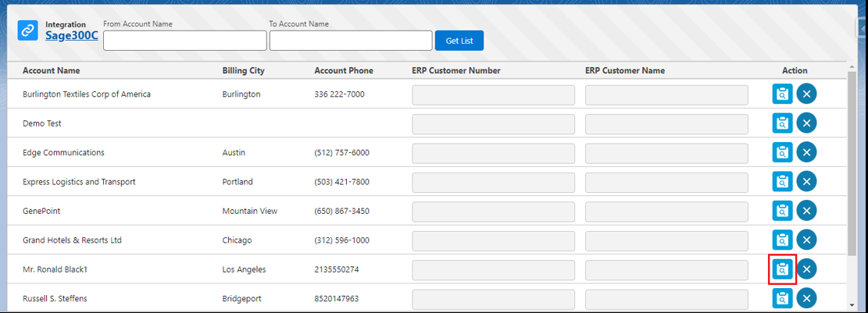Click ERP Customer Name field for GenePoint
Viewport: 868px width, 313px height.
(x=666, y=212)
